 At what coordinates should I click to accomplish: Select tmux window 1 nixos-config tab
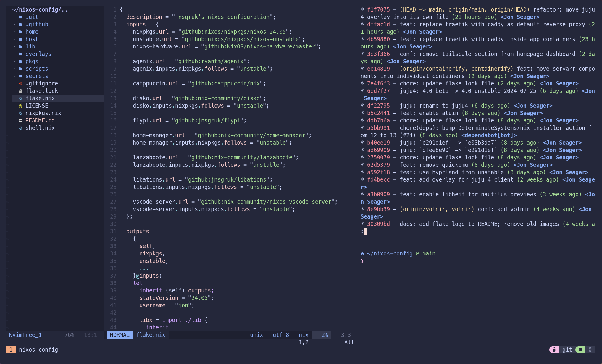(x=32, y=350)
